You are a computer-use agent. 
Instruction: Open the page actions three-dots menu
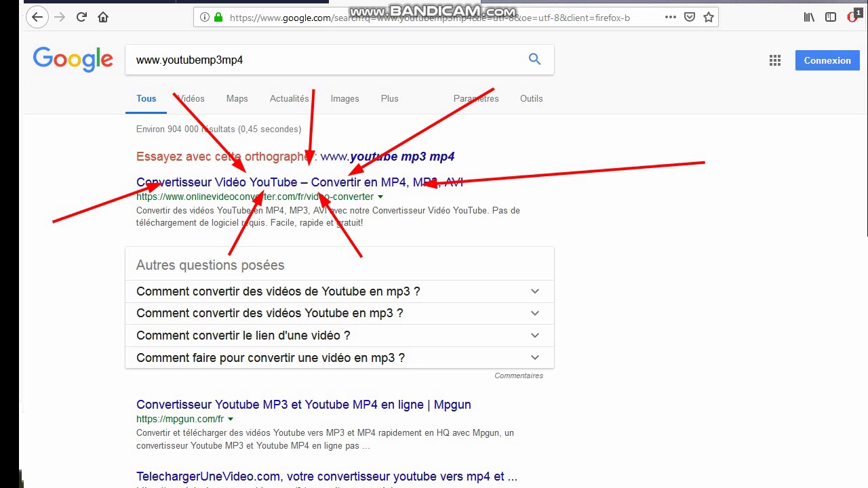[x=671, y=17]
